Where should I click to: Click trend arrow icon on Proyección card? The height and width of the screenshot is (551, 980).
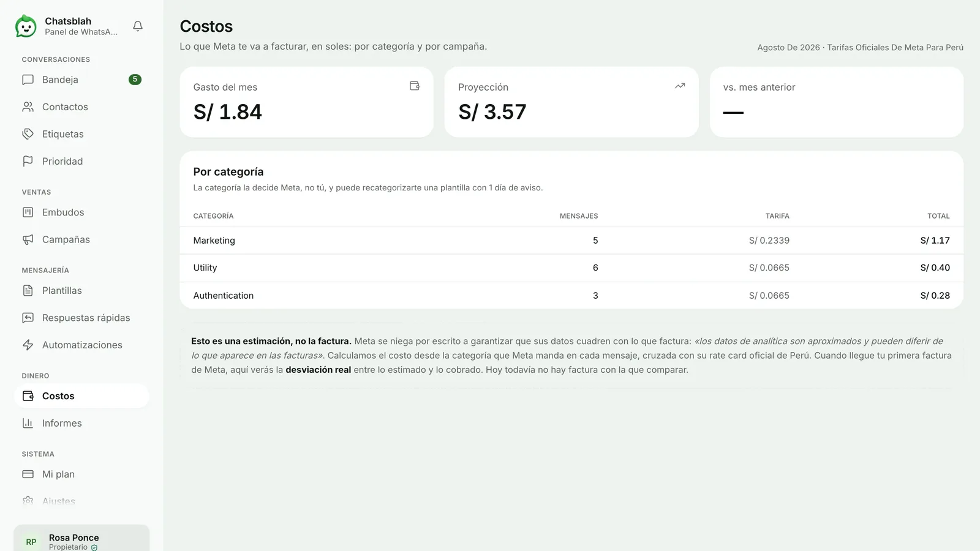click(x=680, y=86)
